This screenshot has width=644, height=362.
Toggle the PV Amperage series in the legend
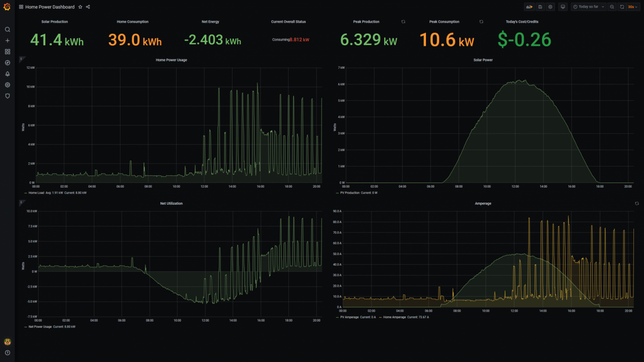pos(350,317)
